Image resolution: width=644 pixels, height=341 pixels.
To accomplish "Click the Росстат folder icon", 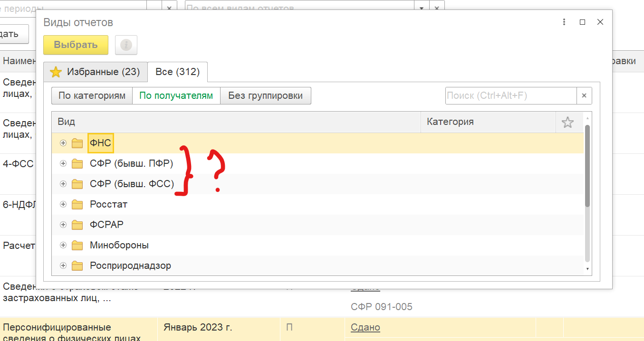I will click(x=77, y=204).
